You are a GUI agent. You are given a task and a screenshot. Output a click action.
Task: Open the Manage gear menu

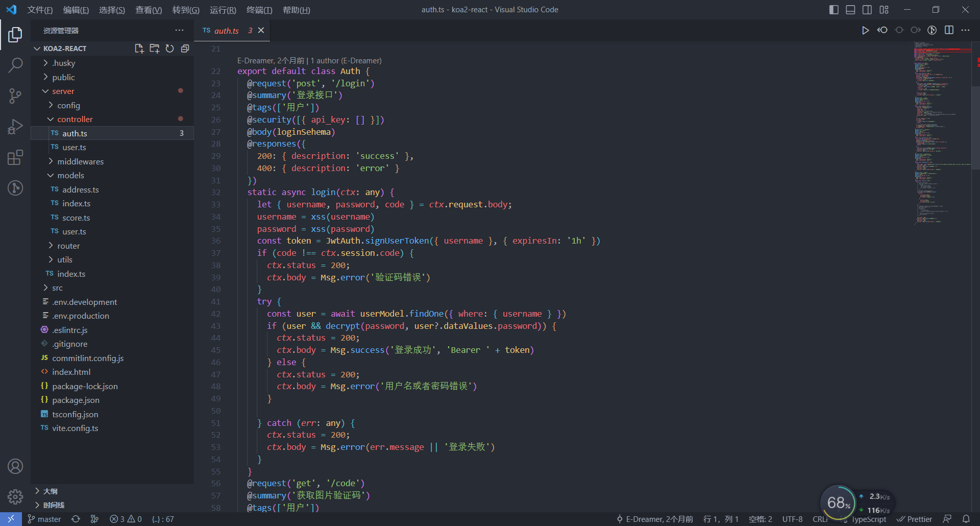pyautogui.click(x=15, y=496)
